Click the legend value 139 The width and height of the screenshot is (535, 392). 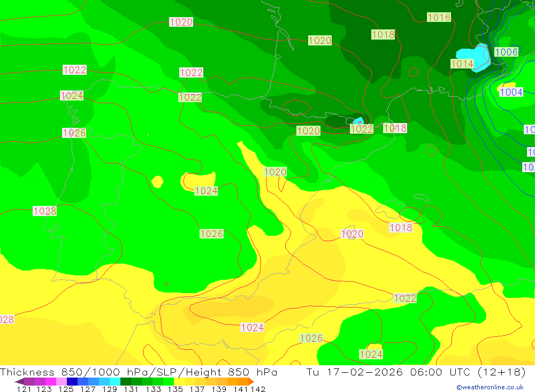219,389
